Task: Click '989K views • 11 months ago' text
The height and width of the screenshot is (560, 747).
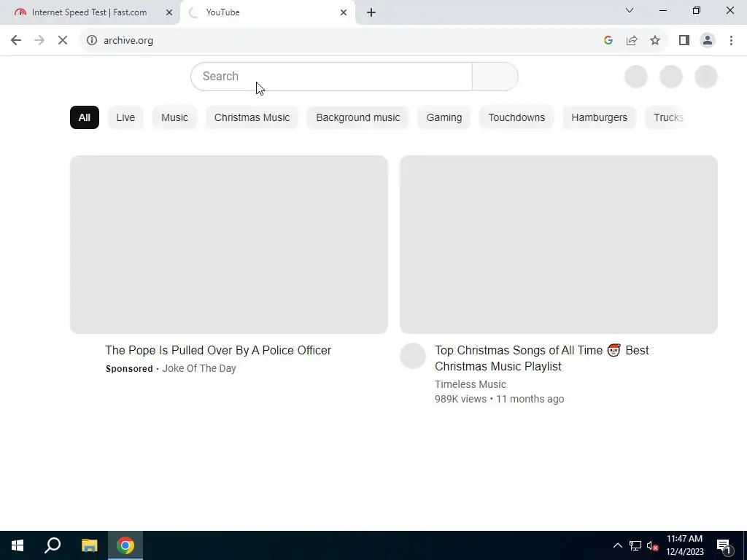Action: click(x=499, y=399)
